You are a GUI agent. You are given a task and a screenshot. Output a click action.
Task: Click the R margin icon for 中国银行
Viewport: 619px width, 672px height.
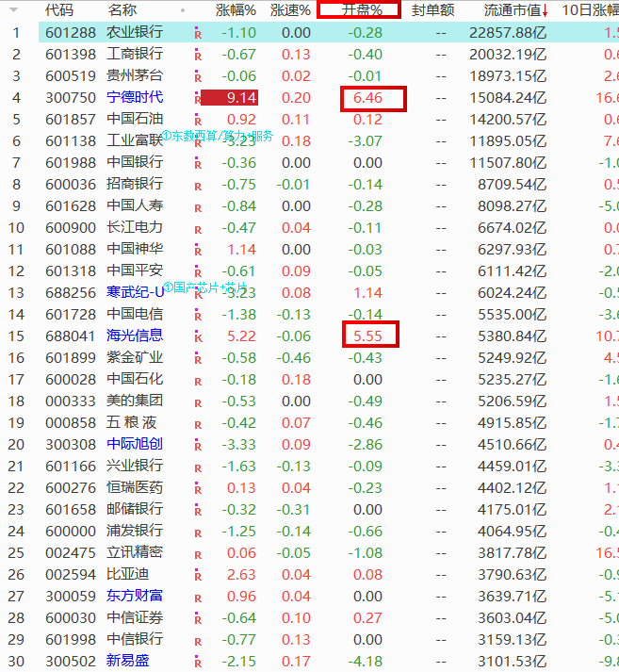tap(198, 163)
